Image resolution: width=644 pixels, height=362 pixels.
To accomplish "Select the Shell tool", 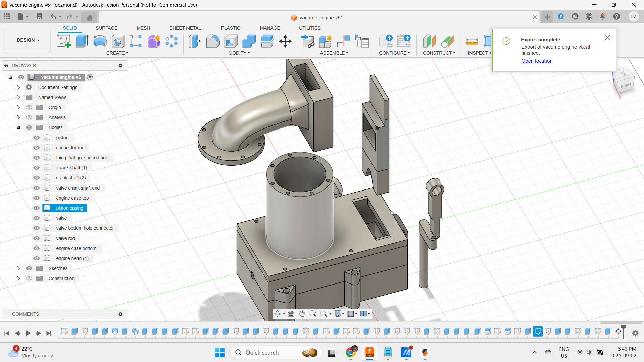I will [231, 41].
